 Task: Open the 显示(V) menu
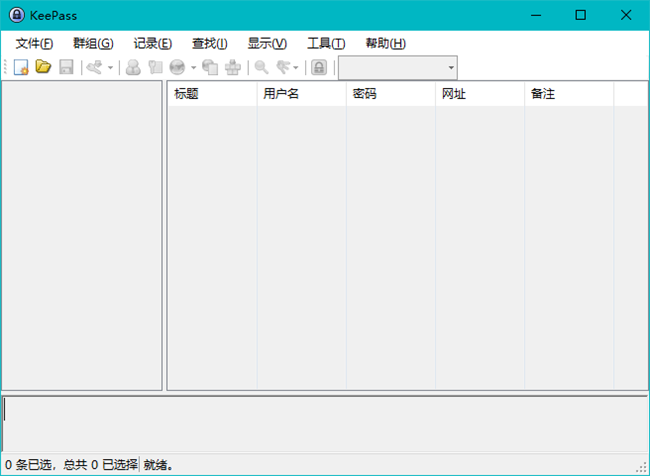tap(267, 43)
